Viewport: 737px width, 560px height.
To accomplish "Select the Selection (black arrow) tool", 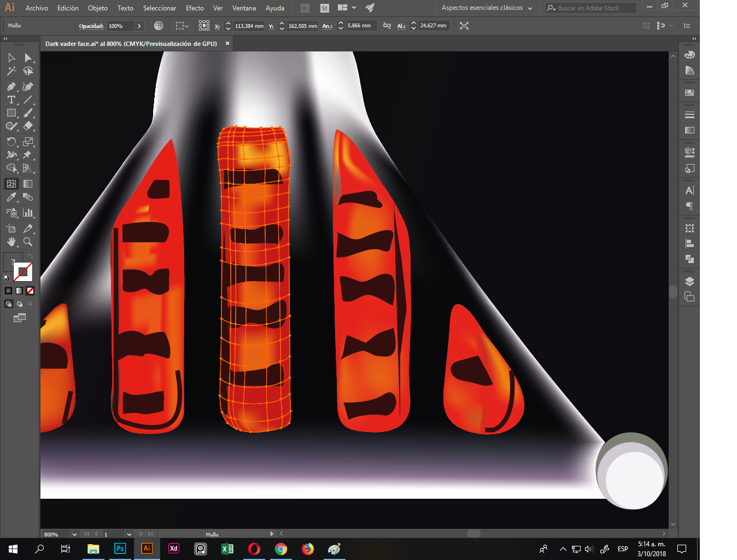I will tap(11, 58).
